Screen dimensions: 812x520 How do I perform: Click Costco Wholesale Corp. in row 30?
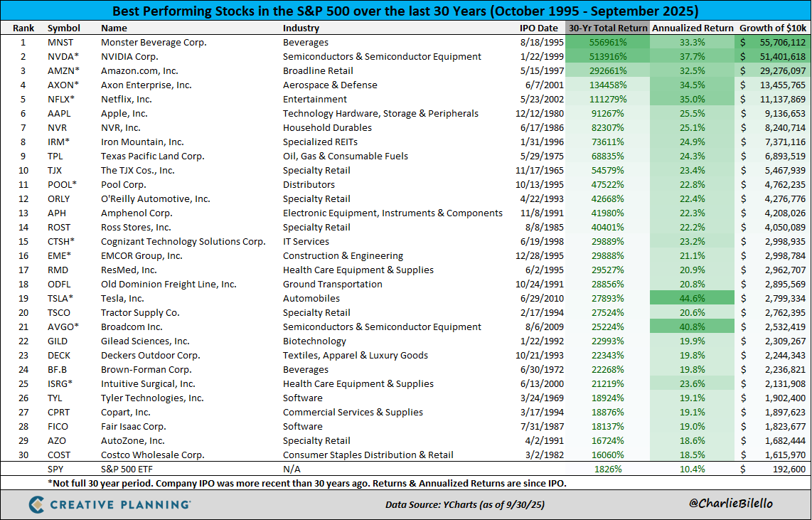[x=154, y=455]
